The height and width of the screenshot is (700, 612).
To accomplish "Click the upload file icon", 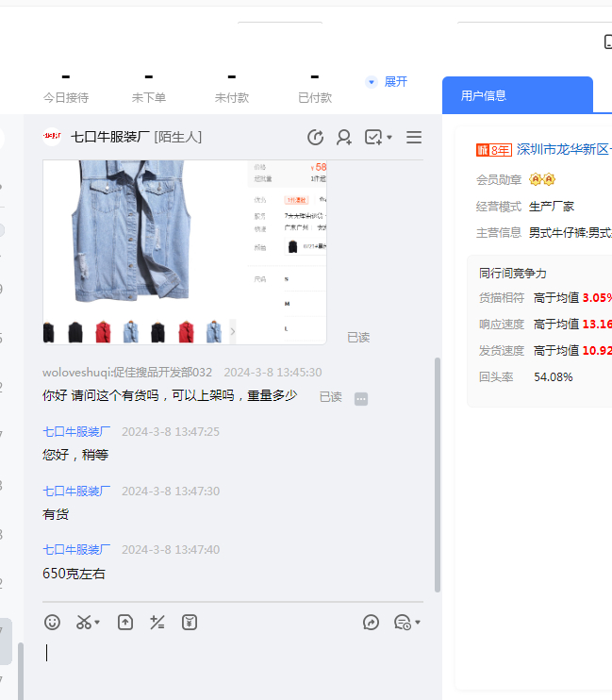I will tap(125, 623).
